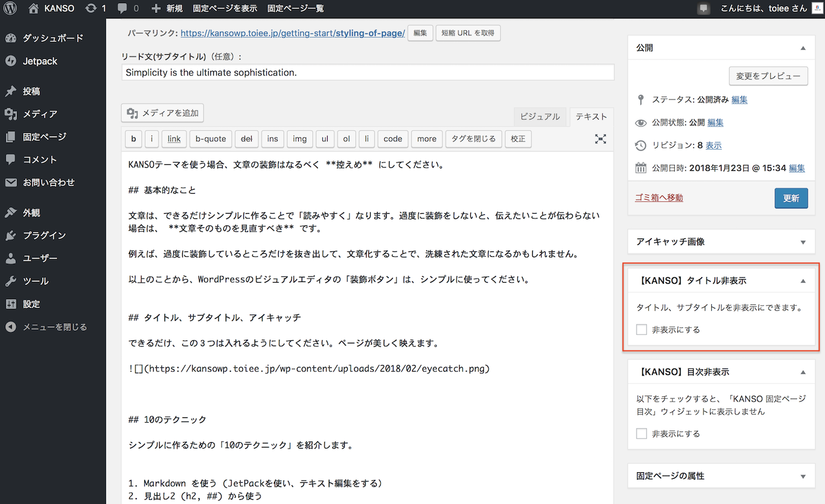Collapse the 公開 panel
Screen dimensions: 825x504
pyautogui.click(x=803, y=48)
